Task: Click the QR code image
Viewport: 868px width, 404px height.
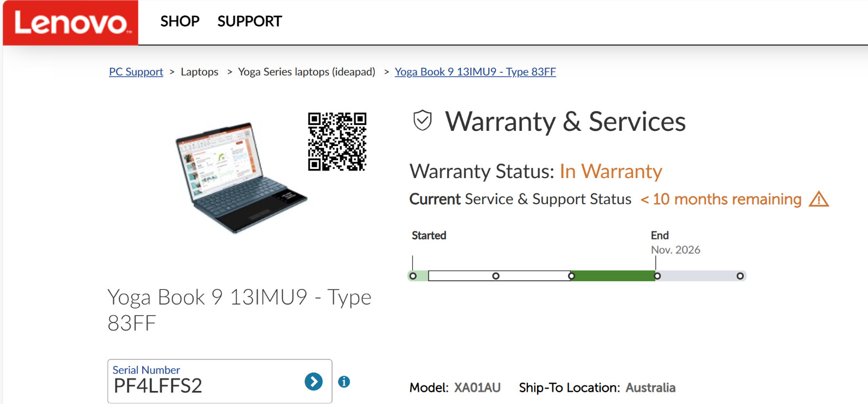Action: click(337, 142)
